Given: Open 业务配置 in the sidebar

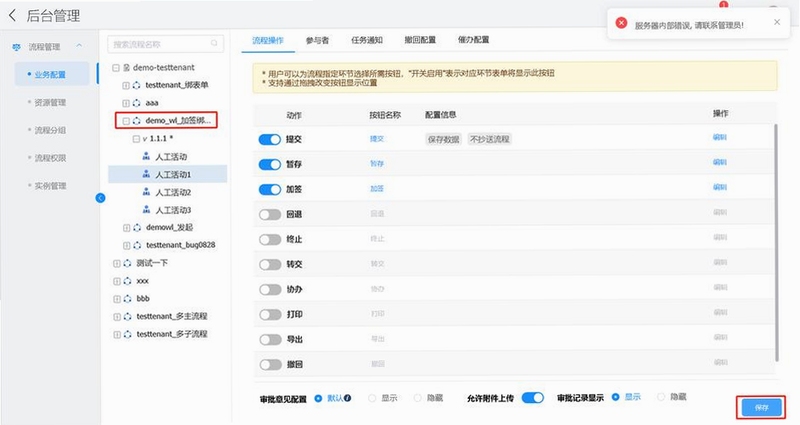Looking at the screenshot, I should pos(50,74).
